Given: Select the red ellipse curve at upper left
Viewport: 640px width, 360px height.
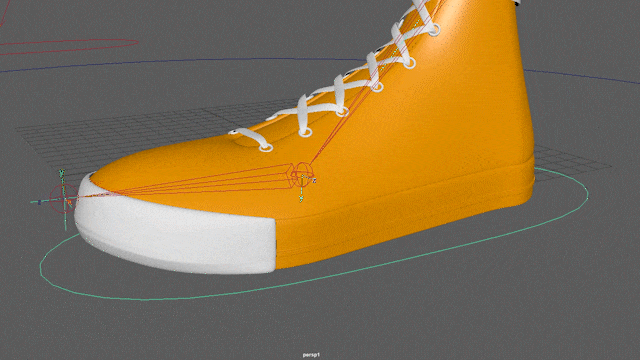Looking at the screenshot, I should coord(69,46).
